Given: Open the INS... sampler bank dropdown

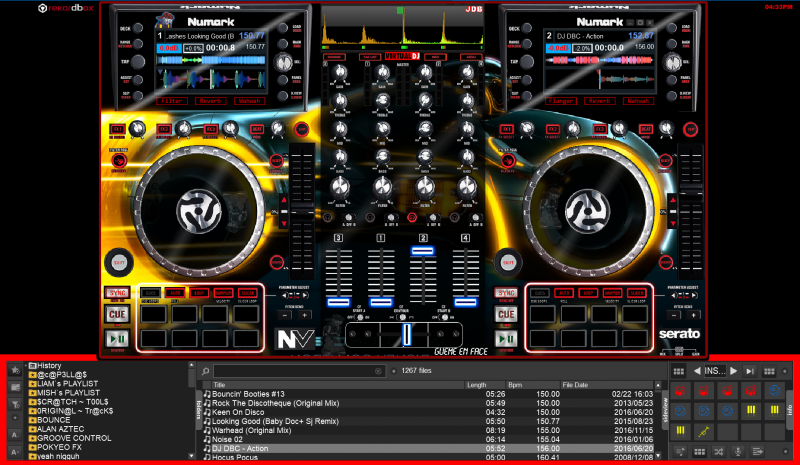Looking at the screenshot, I should [x=715, y=371].
